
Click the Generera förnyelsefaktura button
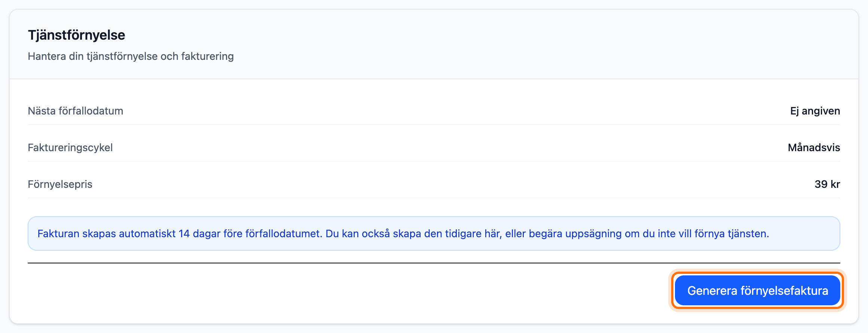pos(758,291)
